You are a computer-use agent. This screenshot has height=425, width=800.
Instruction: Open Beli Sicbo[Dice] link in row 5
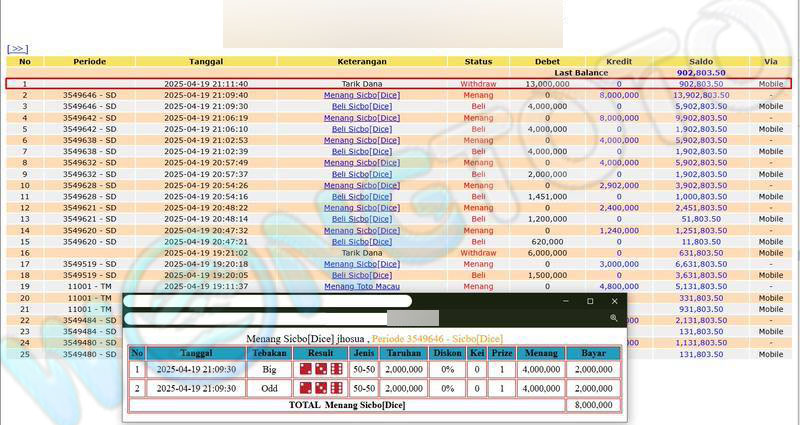coord(361,129)
